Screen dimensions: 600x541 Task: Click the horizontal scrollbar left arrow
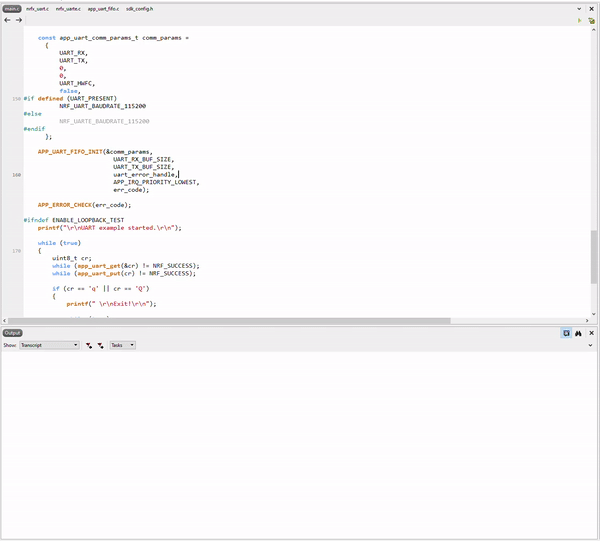(5, 321)
